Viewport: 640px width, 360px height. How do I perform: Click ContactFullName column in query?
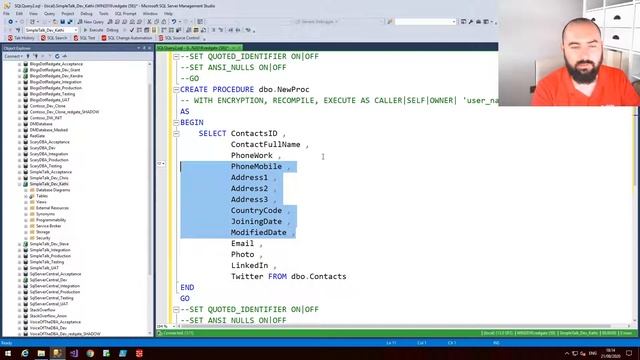click(x=265, y=145)
